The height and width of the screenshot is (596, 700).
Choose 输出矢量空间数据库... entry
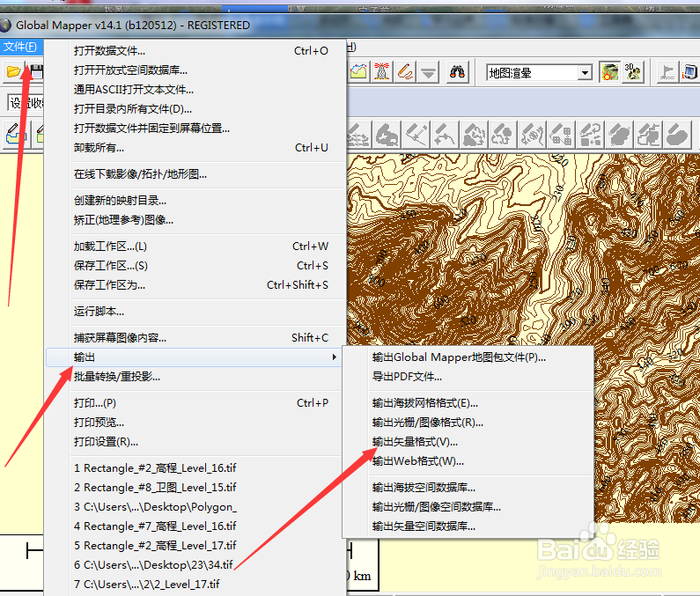(468, 526)
